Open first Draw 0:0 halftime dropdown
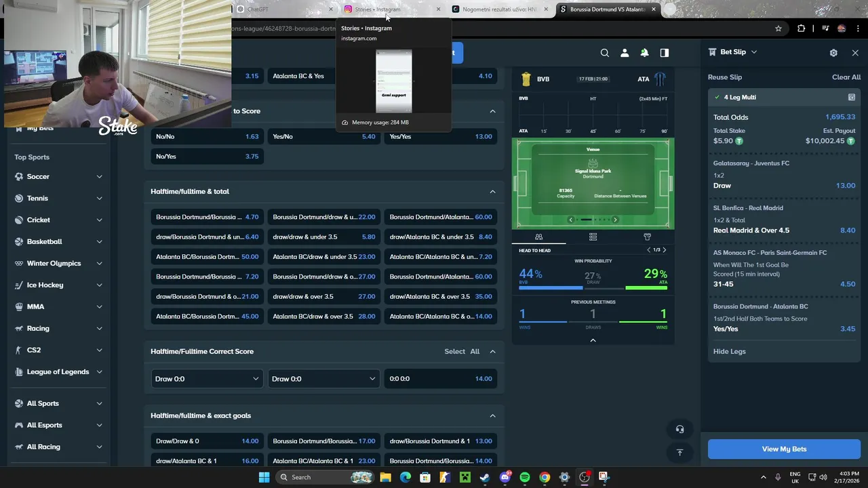 (x=206, y=379)
